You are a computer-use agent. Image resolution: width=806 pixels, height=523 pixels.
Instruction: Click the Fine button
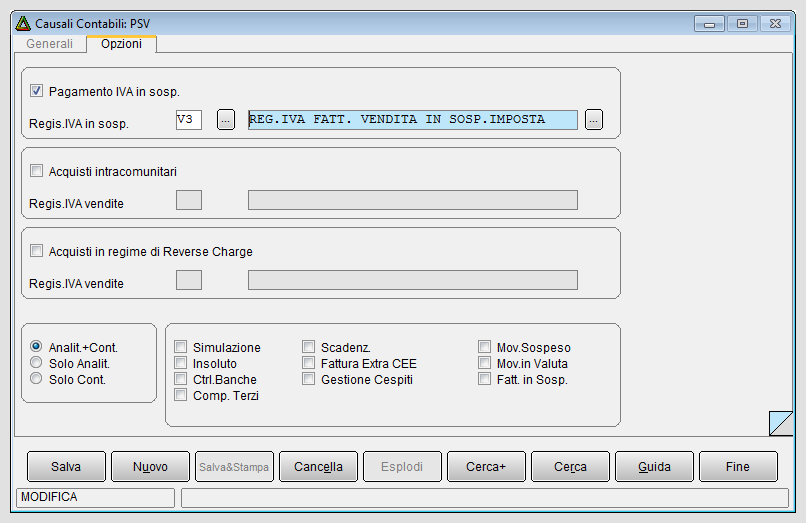coord(739,466)
